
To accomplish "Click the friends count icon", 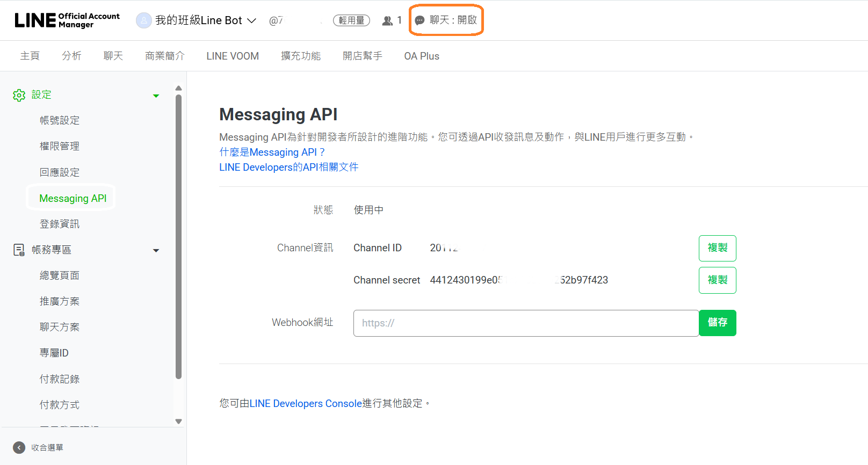I will tap(387, 21).
